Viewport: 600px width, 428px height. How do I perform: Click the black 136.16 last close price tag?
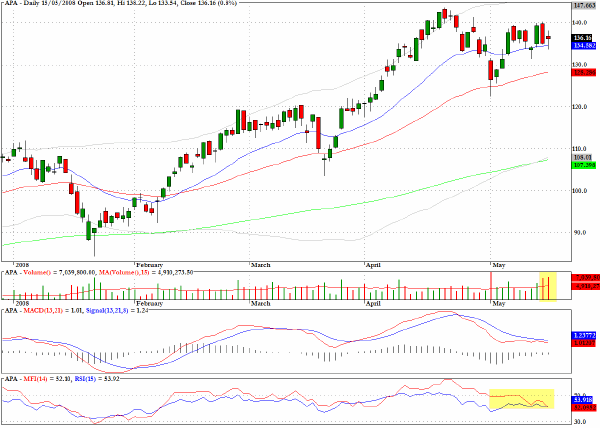point(583,38)
